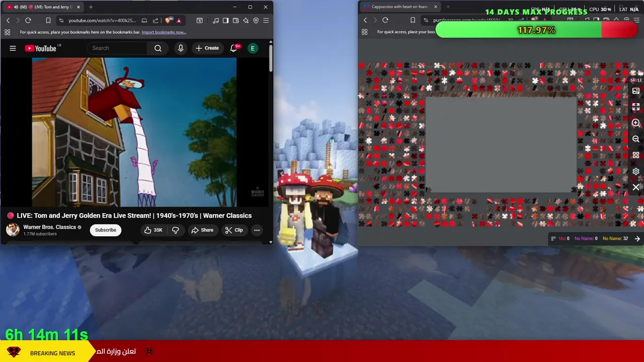Expand the players scoreboard arrow
This screenshot has width=644, height=362.
637,239
